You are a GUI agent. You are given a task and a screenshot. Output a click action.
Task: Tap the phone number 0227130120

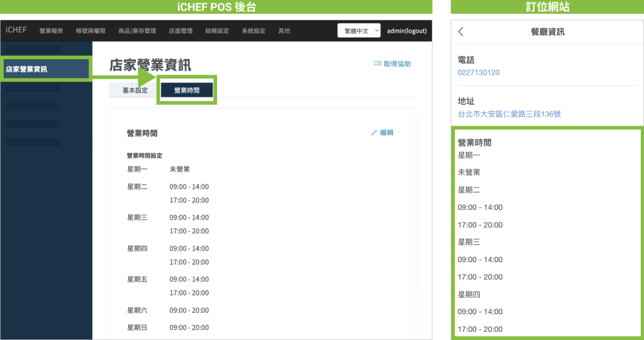click(x=479, y=72)
